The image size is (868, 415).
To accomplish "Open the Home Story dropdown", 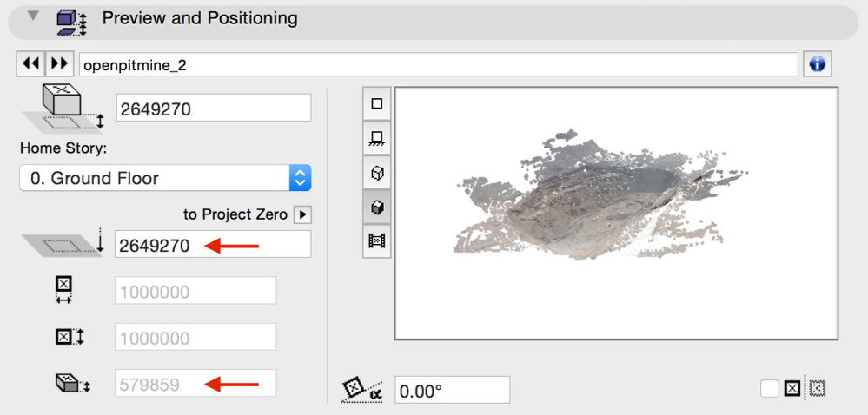I will tap(165, 178).
